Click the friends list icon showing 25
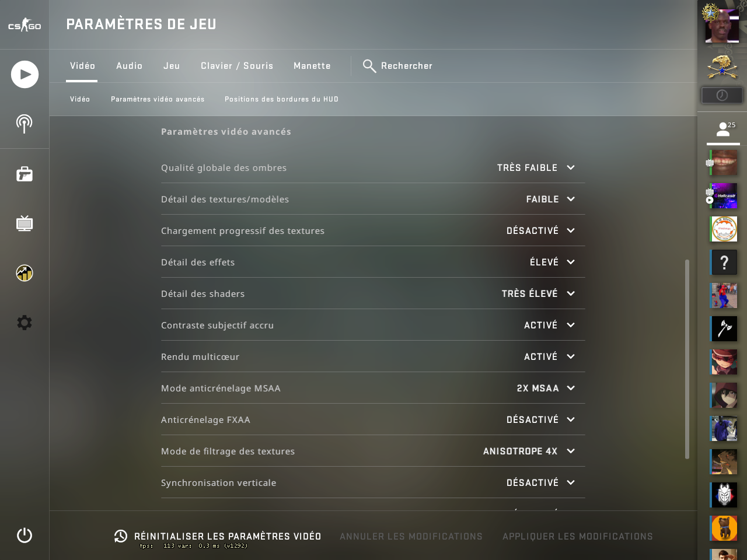 (x=724, y=129)
